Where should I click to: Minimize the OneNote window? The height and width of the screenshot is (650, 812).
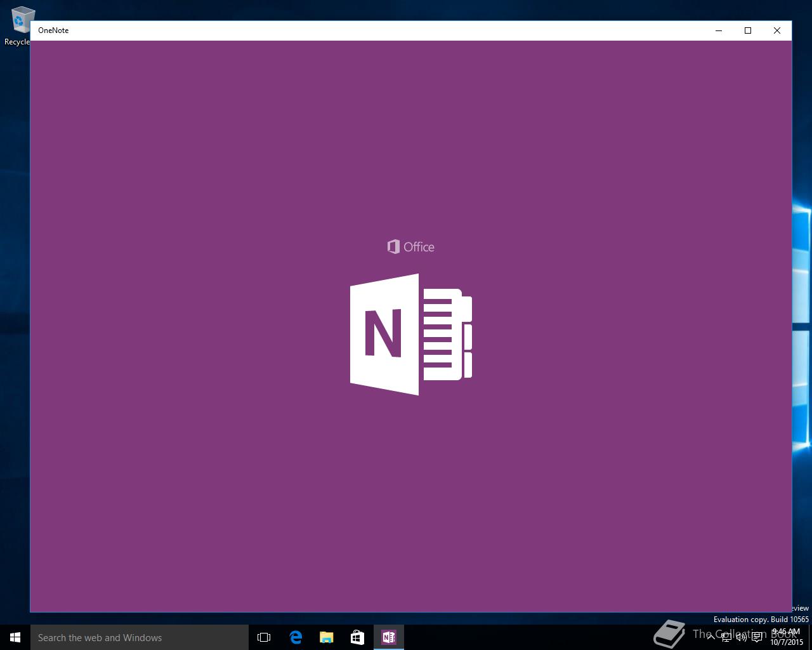[719, 30]
